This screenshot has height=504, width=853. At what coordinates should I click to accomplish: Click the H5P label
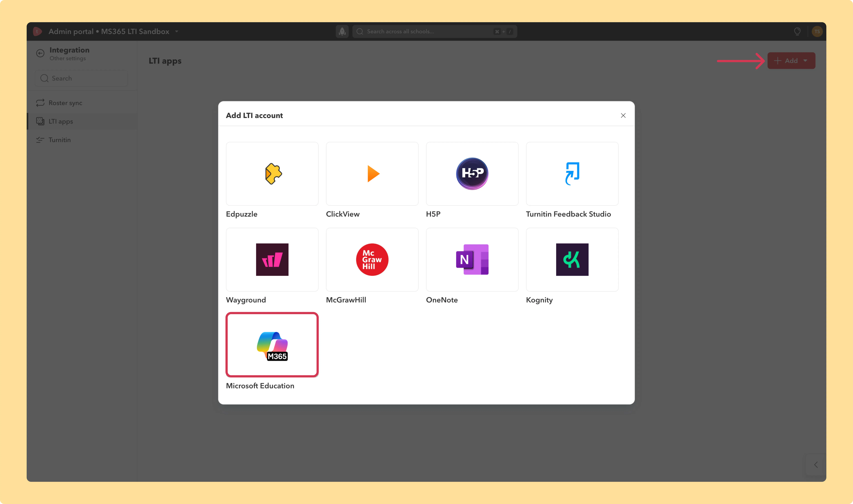point(433,214)
